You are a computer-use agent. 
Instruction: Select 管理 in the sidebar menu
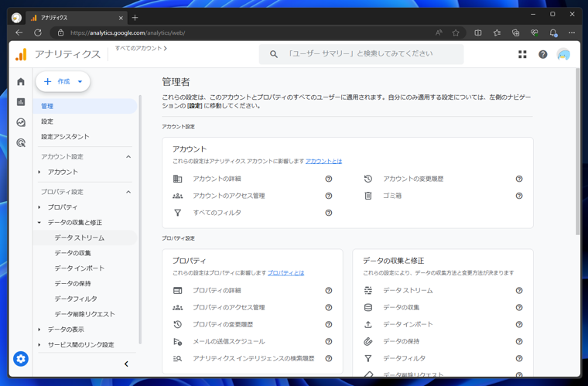coord(85,106)
